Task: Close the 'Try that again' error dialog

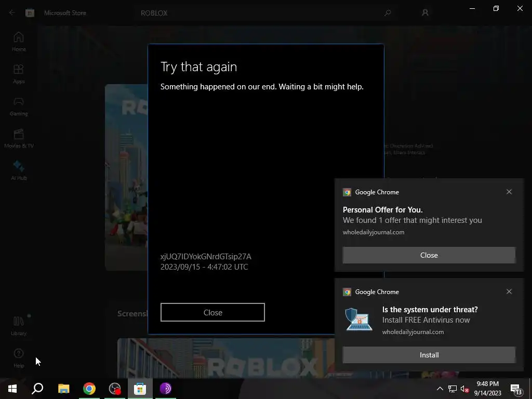Action: [212, 312]
